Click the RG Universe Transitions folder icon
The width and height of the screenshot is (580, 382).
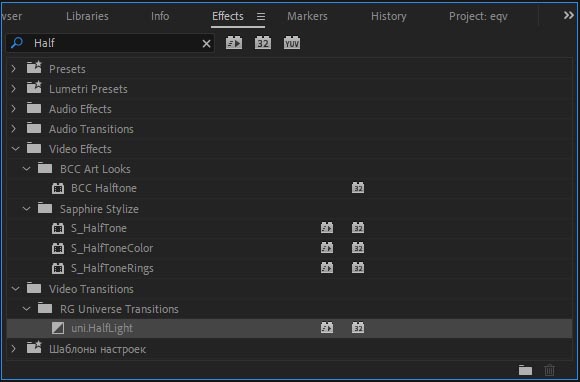coord(45,308)
